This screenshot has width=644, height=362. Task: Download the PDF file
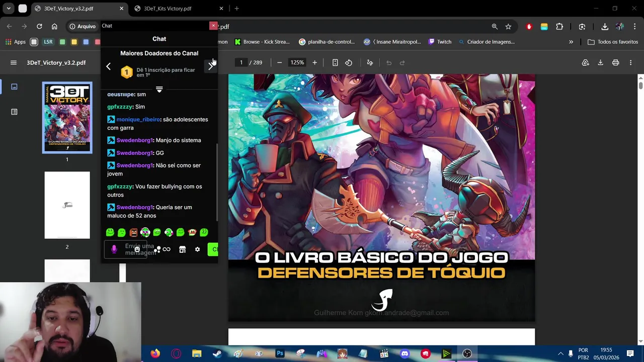[600, 62]
